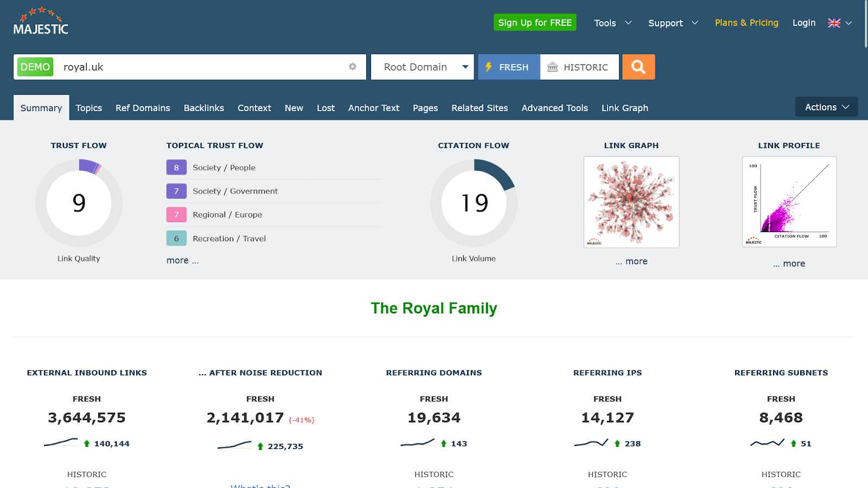868x488 pixels.
Task: Open the Plans & Pricing link
Action: click(746, 23)
